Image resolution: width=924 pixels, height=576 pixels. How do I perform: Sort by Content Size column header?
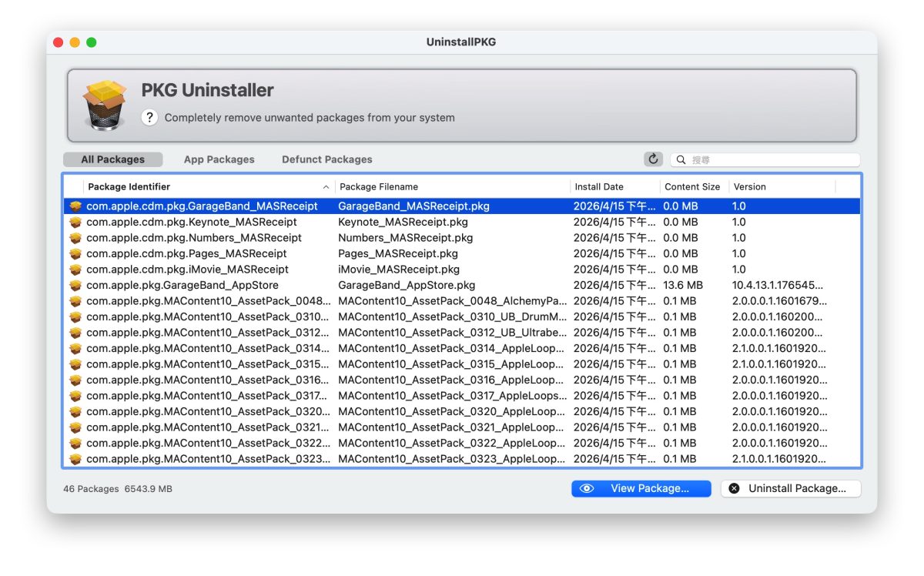(x=695, y=186)
